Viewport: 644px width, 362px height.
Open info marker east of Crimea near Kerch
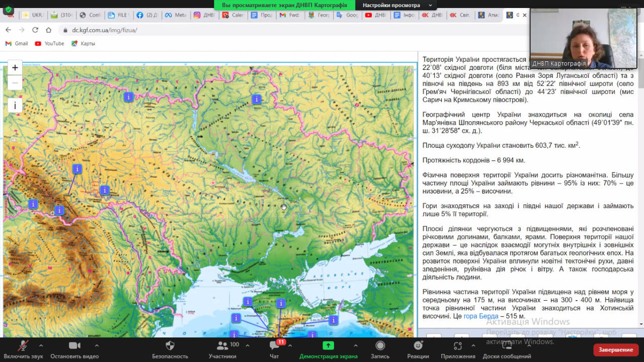pyautogui.click(x=333, y=320)
